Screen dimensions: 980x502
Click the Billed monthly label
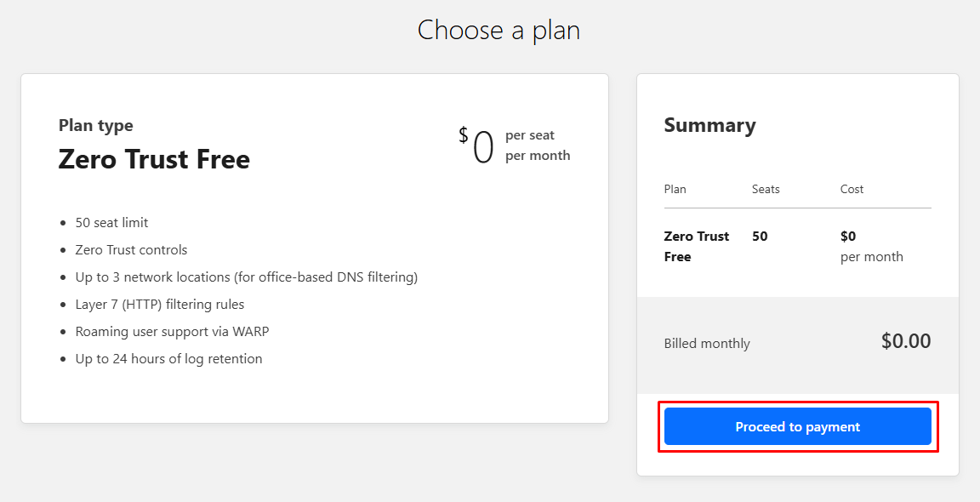tap(707, 343)
